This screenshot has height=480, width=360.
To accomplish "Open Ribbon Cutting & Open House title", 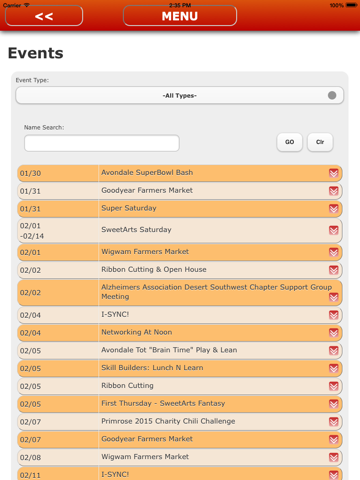I will coord(154,269).
